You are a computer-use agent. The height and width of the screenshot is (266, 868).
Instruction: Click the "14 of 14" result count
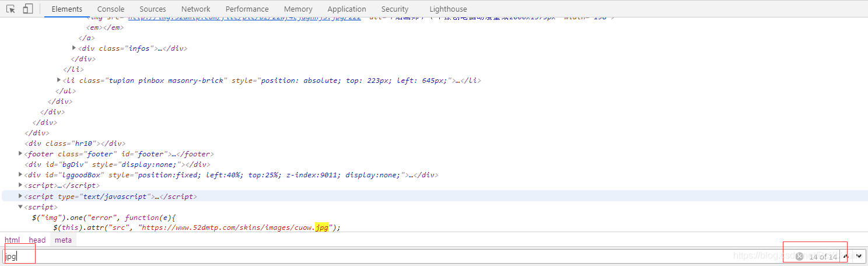click(823, 256)
